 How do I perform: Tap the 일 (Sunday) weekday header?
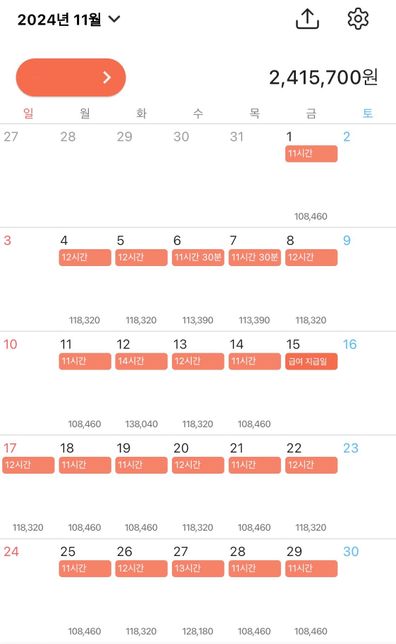[28, 113]
